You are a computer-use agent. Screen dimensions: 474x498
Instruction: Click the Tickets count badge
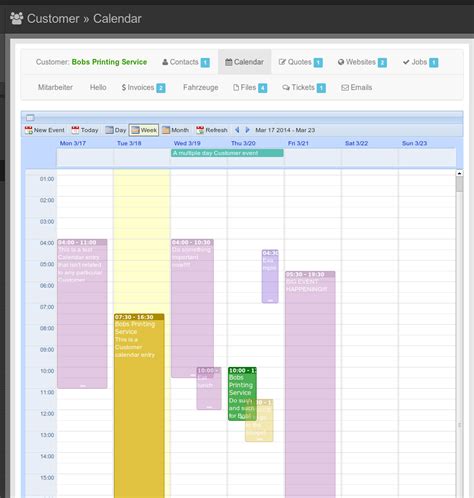[x=321, y=88]
